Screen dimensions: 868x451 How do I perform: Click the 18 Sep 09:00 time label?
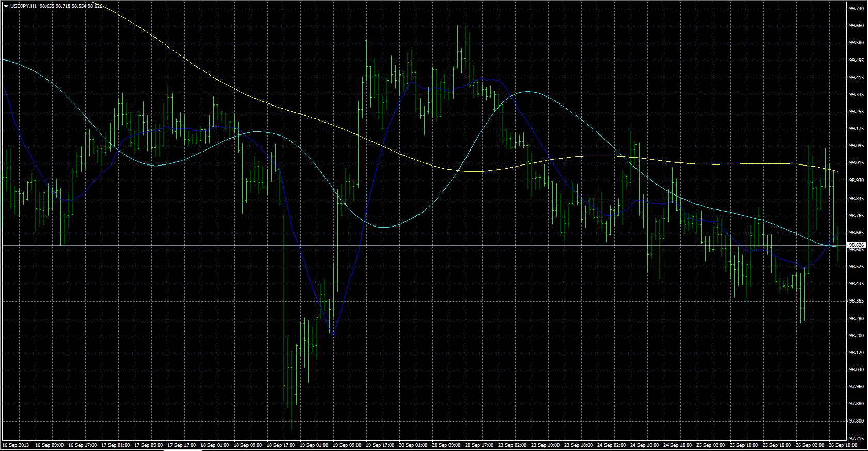click(x=247, y=445)
